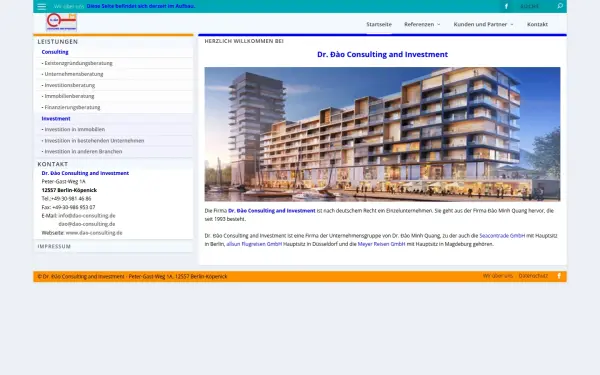This screenshot has width=600, height=375.
Task: Open Investition in bestehenden Unternehmen
Action: [94, 140]
